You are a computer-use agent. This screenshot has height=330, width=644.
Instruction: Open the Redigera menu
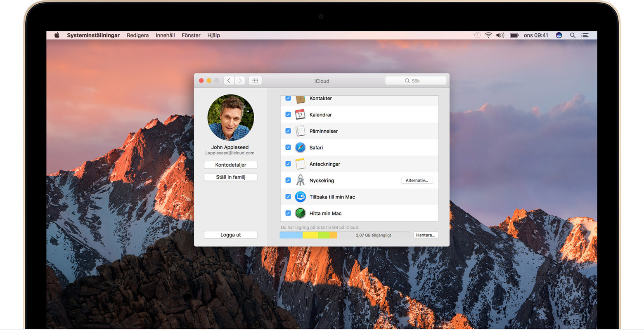tap(137, 35)
